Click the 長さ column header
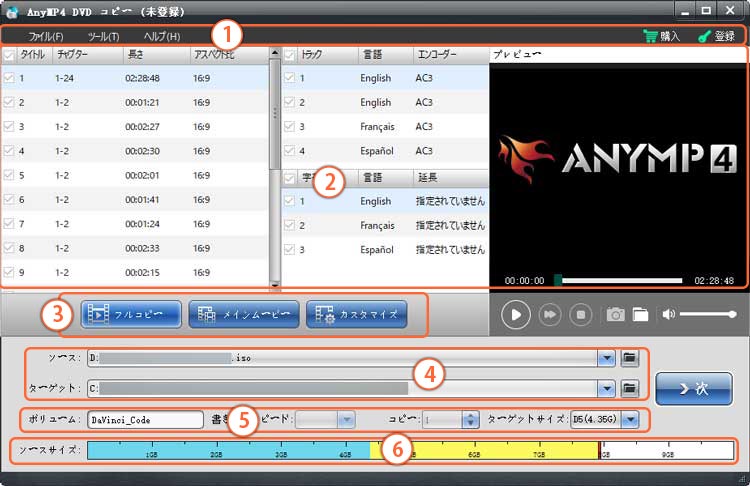 156,55
